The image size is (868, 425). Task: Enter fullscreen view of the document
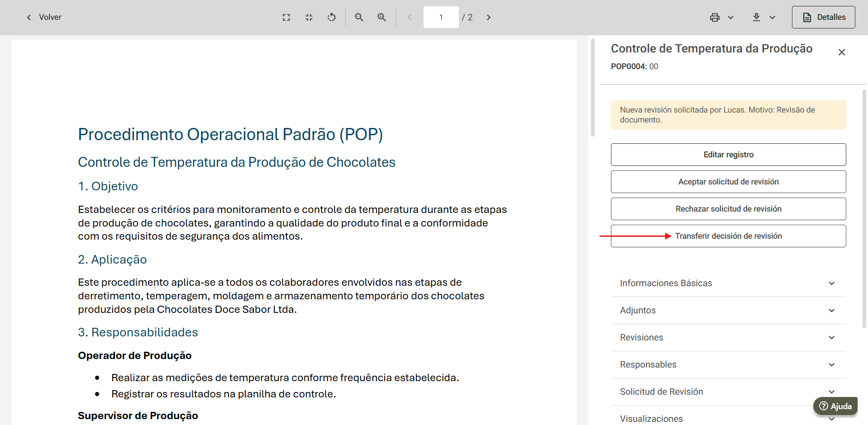(x=286, y=17)
